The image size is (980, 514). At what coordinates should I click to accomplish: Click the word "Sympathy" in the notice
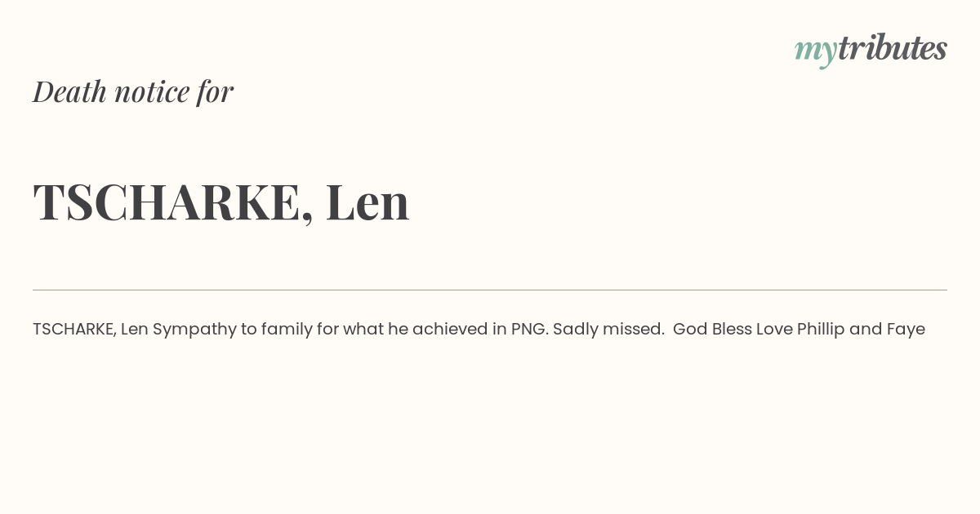[x=194, y=330]
